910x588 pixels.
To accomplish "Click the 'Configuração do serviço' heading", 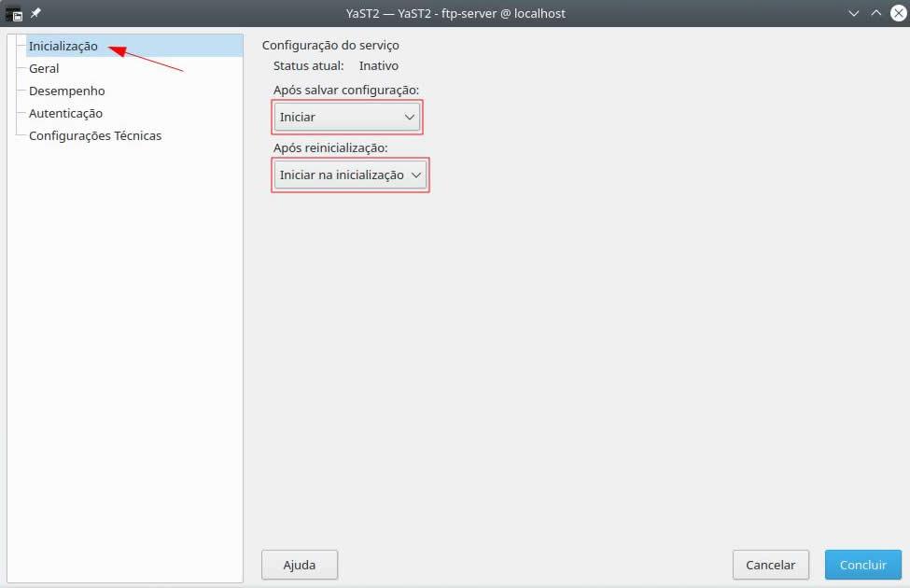I will pos(330,45).
